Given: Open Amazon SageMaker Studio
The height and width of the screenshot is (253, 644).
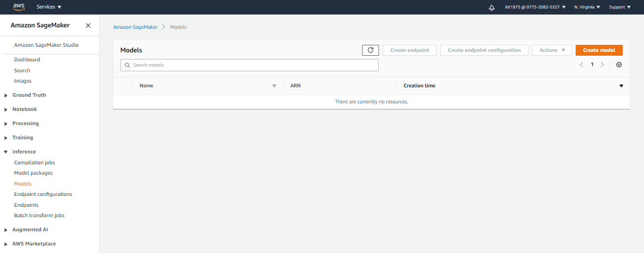Looking at the screenshot, I should click(x=46, y=45).
